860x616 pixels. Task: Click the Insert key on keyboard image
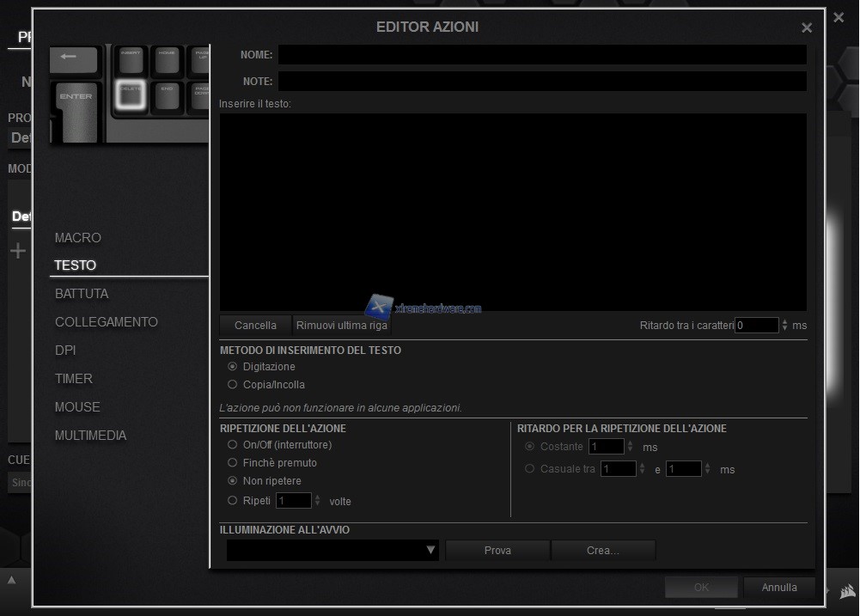[x=131, y=59]
